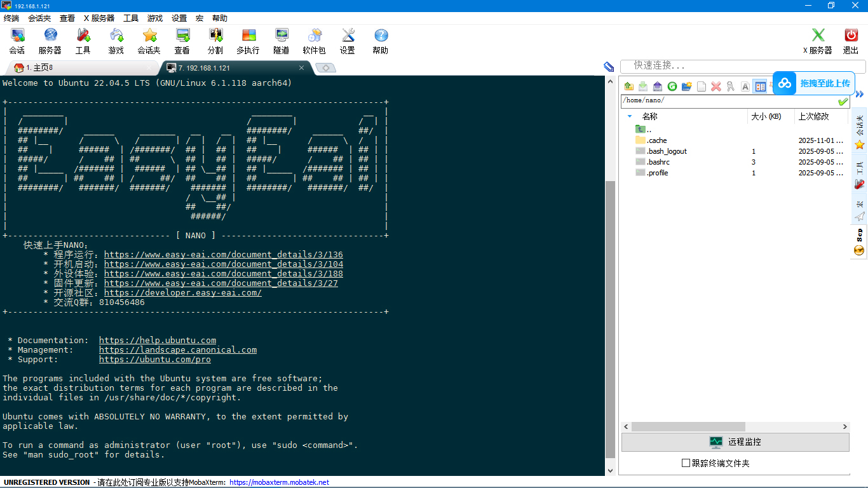Viewport: 868px width, 488px height.
Task: Click the X 服务器 icon at top right
Action: click(817, 41)
